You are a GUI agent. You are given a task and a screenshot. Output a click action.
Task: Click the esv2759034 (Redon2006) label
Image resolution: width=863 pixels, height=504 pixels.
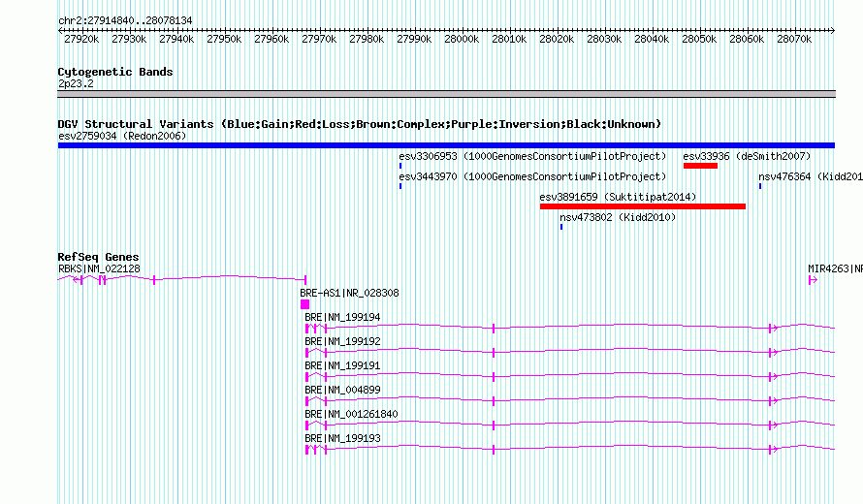coord(122,136)
